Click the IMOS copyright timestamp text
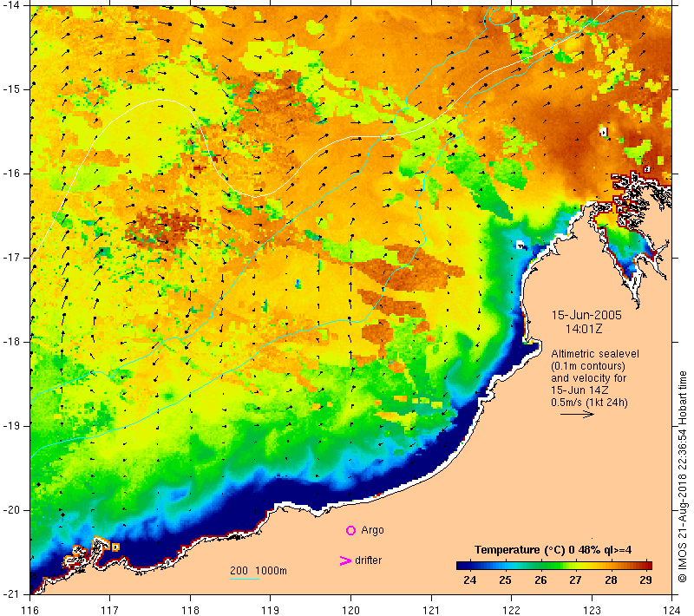Viewport: 694px width, 616px height. 682,476
